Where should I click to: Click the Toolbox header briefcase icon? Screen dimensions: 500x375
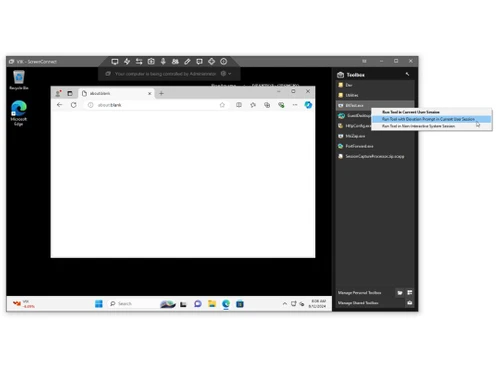pos(340,75)
